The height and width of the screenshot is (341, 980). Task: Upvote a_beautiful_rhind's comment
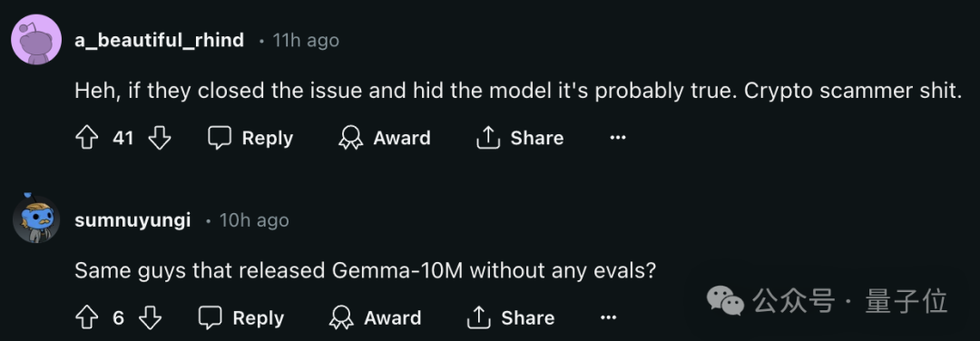click(x=87, y=138)
